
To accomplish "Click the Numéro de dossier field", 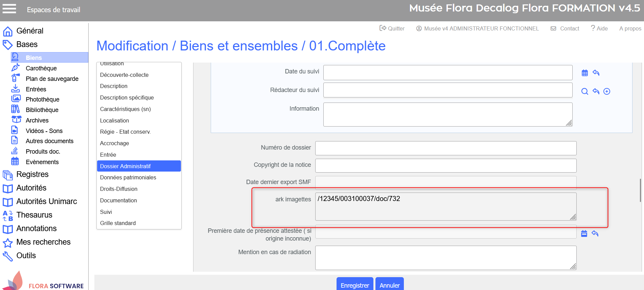I will point(446,148).
